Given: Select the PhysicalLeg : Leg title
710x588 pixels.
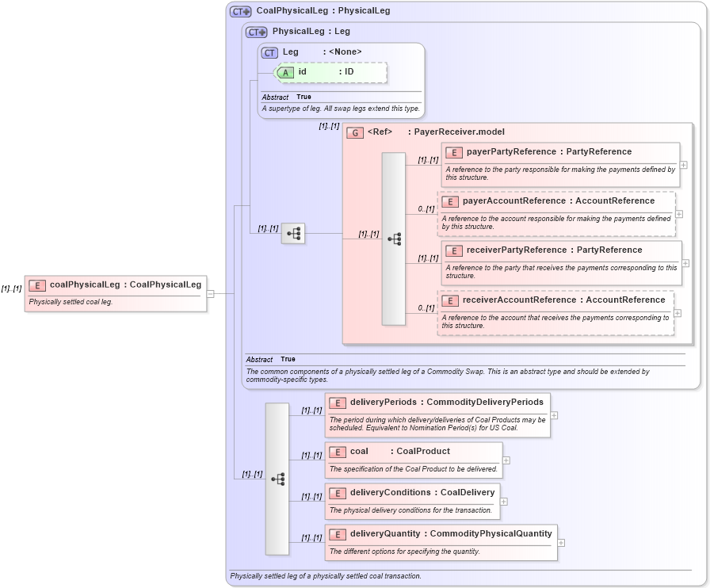Looking at the screenshot, I should [311, 31].
